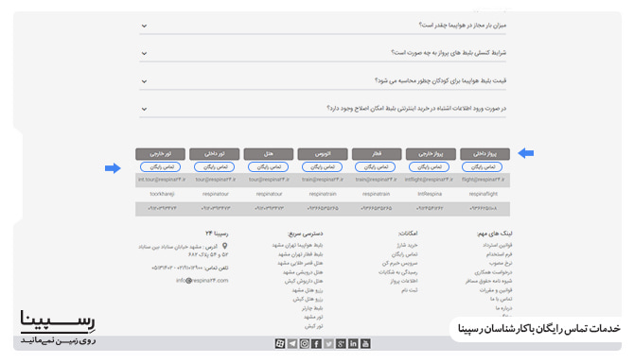Image resolution: width=634 pixels, height=364 pixels.
Task: Open the Instagram social icon
Action: 304,344
